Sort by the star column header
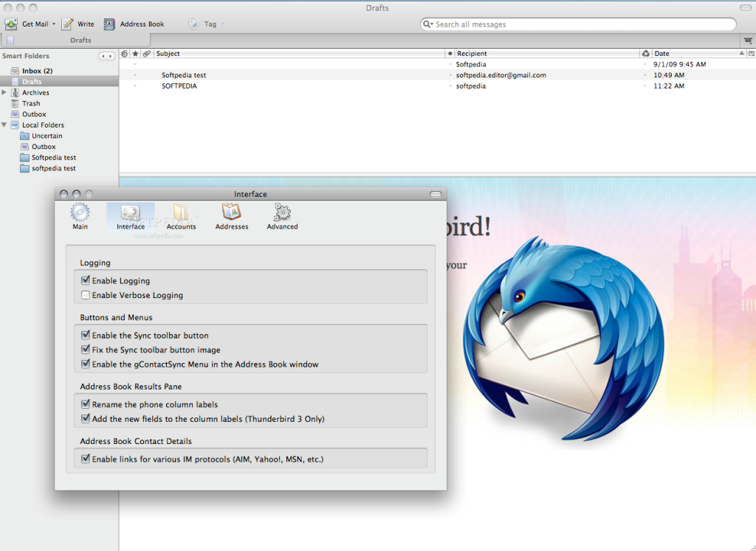756x551 pixels. point(136,53)
